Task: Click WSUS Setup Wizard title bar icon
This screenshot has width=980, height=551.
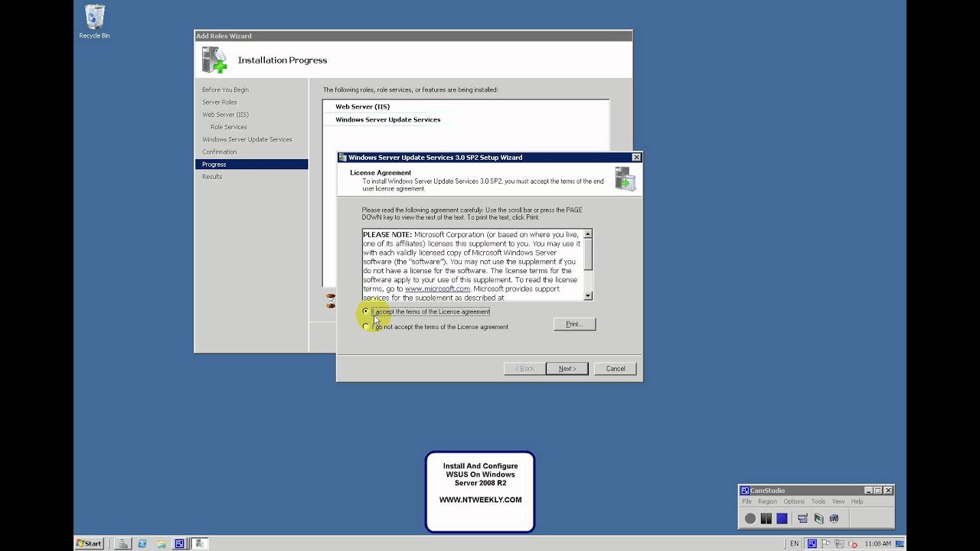Action: tap(343, 158)
